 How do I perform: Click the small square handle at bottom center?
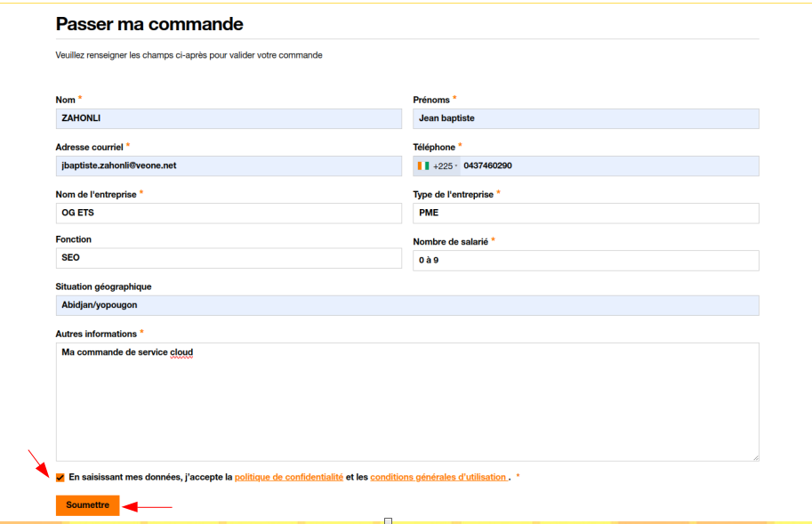click(388, 520)
